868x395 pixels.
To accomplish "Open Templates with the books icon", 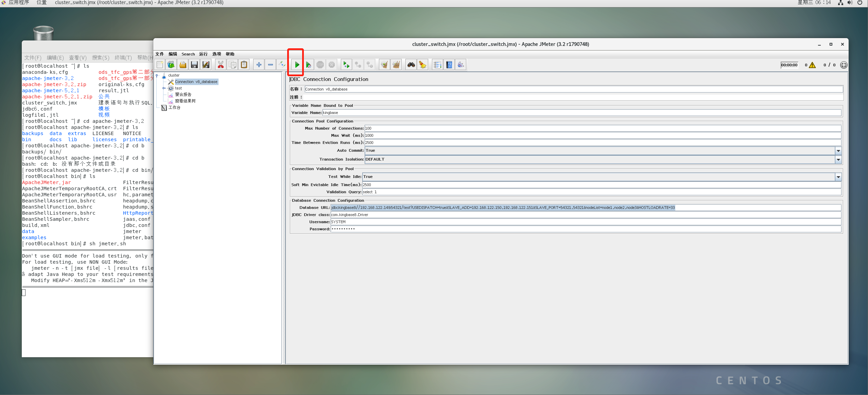I will click(171, 65).
